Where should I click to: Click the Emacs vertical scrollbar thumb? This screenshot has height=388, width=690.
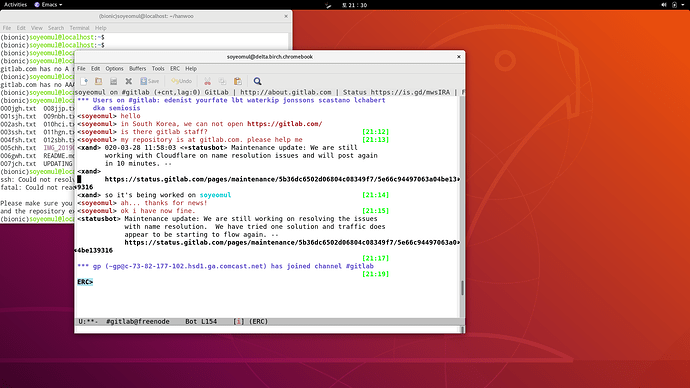tap(462, 288)
